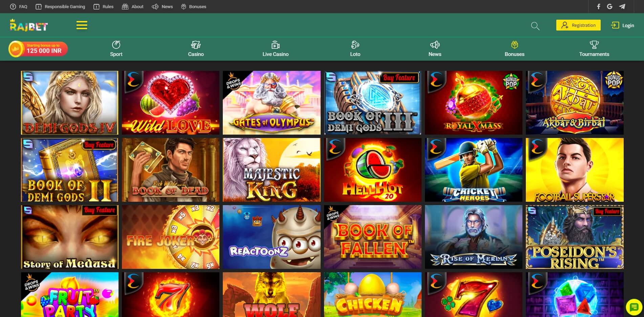Select the Casino menu label

pos(196,54)
